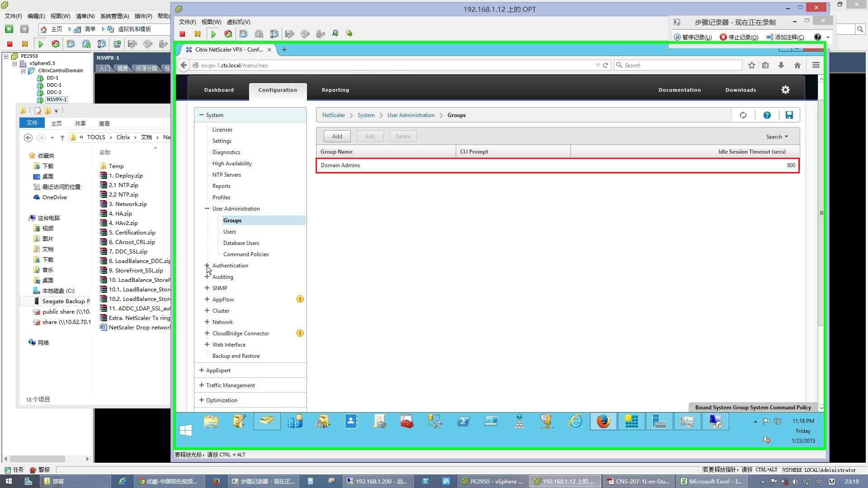Click the Add group button
Viewport: 868px width, 488px height.
[x=337, y=136]
